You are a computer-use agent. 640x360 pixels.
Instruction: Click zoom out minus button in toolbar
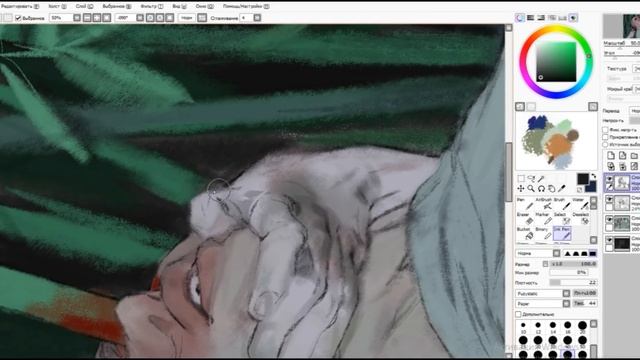point(87,18)
